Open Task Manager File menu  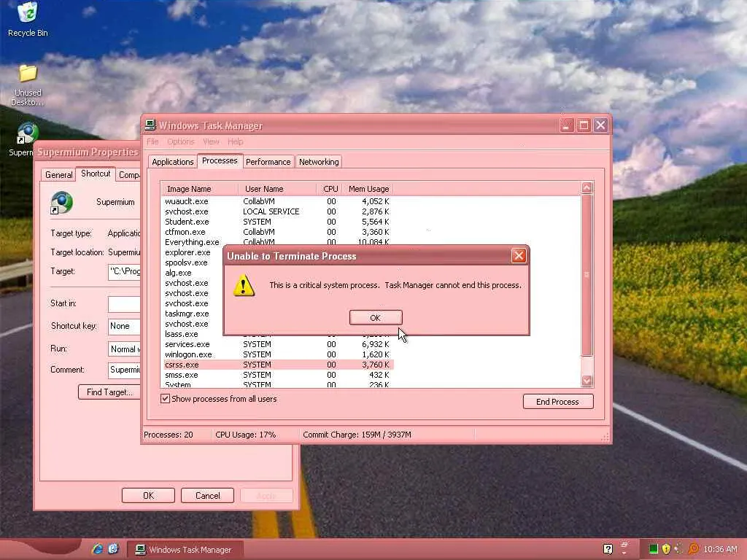pos(152,141)
